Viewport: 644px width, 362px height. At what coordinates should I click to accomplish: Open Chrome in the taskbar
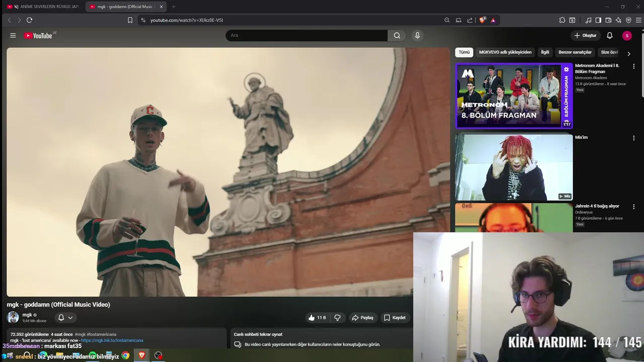click(x=125, y=355)
